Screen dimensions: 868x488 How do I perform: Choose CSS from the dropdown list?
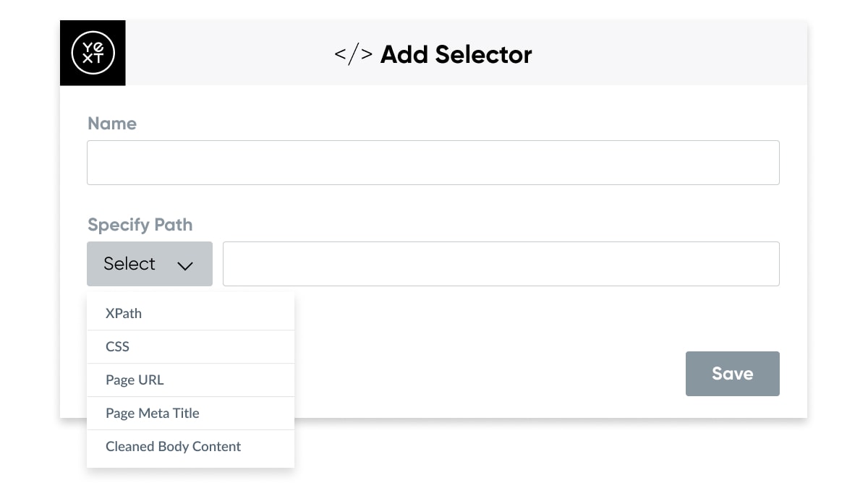[191, 347]
